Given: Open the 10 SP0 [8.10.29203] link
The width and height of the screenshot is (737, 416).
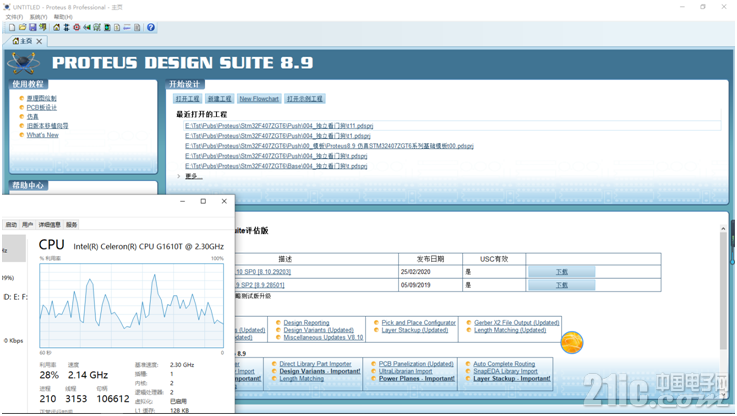Looking at the screenshot, I should click(263, 272).
